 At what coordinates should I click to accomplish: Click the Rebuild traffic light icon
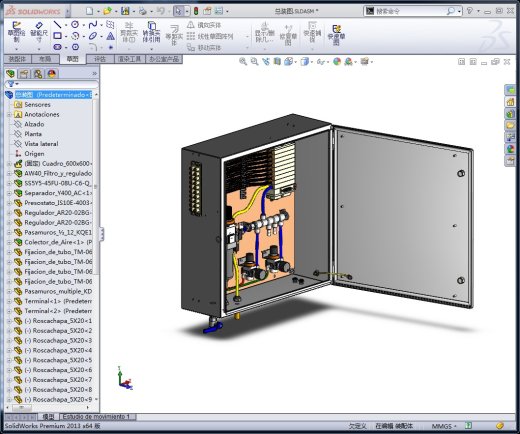point(196,11)
